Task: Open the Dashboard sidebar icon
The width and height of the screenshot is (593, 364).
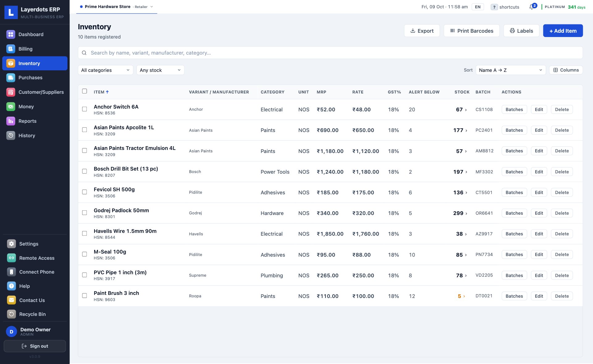Action: click(11, 34)
